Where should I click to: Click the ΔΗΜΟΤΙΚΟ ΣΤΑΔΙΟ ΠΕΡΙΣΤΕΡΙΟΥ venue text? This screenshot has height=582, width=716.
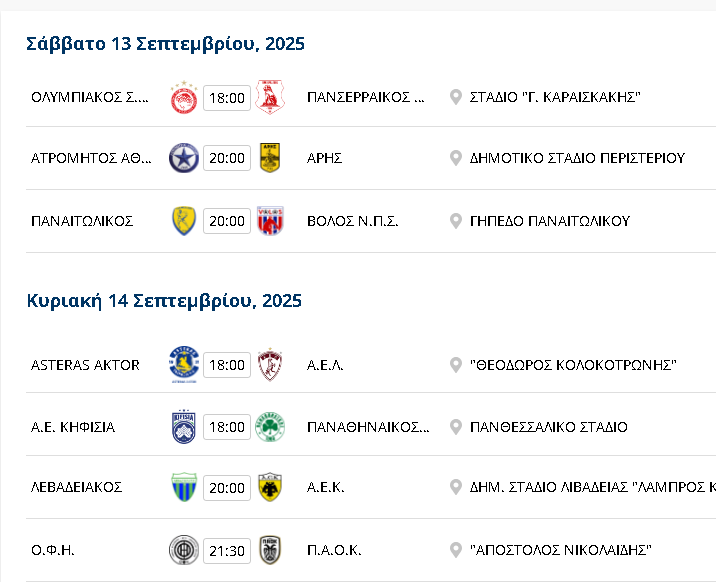[577, 158]
